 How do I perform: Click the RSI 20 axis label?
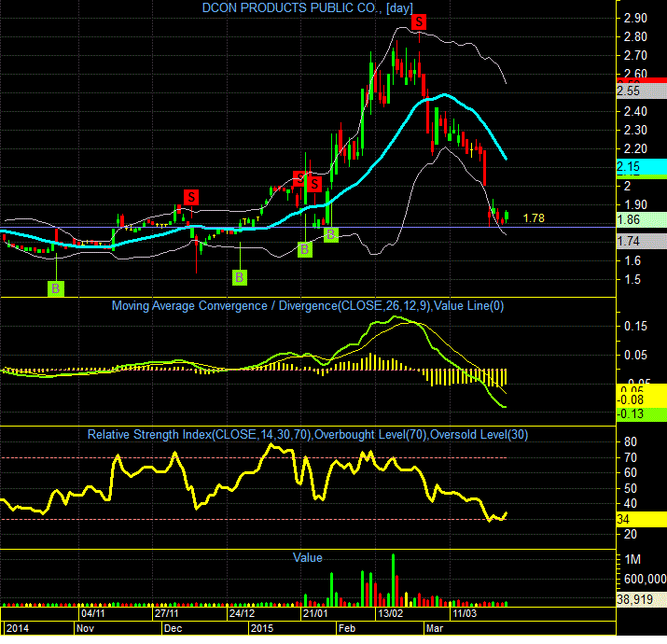pos(631,535)
